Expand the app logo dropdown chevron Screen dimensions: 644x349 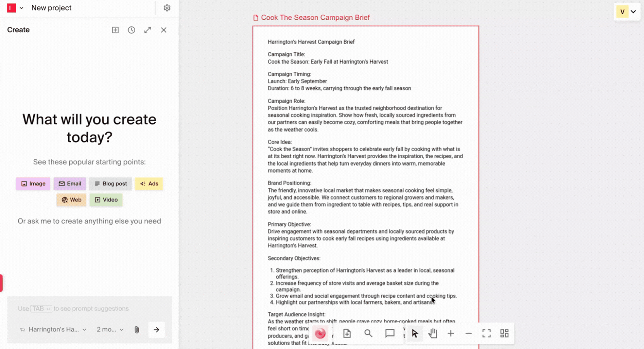point(21,8)
